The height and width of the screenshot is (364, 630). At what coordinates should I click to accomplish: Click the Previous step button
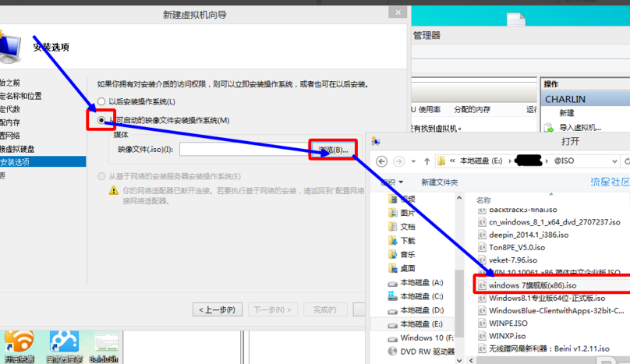(218, 309)
